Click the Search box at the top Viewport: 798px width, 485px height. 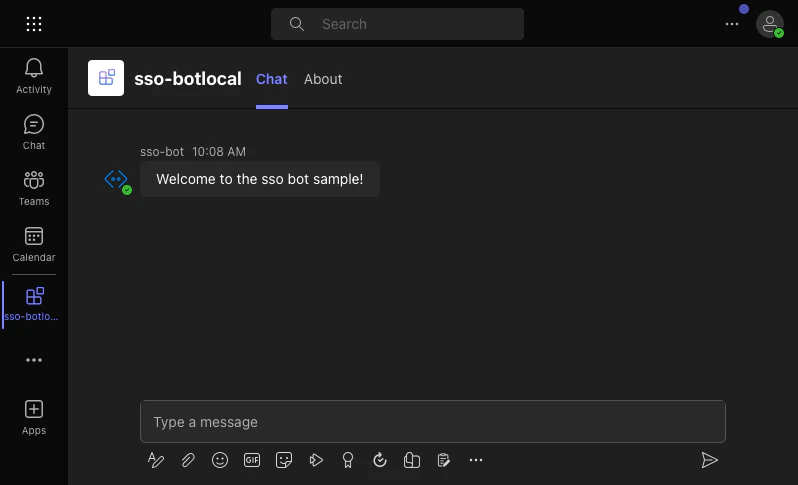[x=397, y=24]
